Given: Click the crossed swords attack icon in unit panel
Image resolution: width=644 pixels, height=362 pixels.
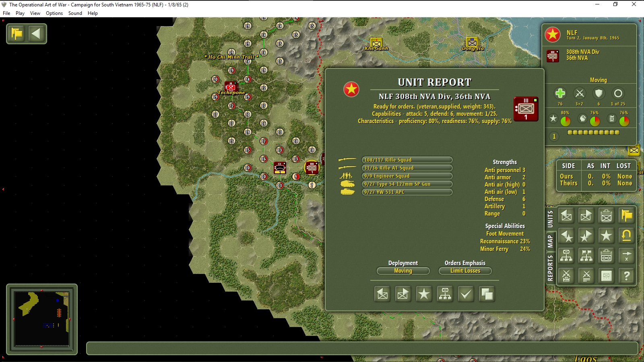Looking at the screenshot, I should pos(580,93).
